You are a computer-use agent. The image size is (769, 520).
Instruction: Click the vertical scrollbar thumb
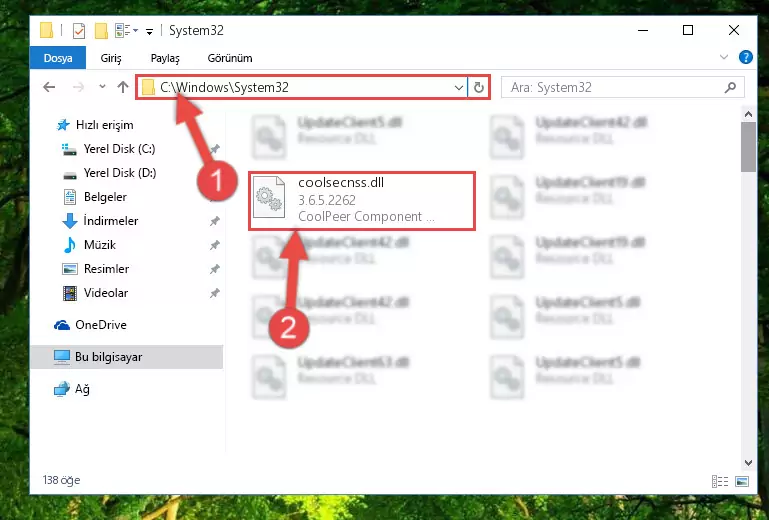pyautogui.click(x=748, y=147)
